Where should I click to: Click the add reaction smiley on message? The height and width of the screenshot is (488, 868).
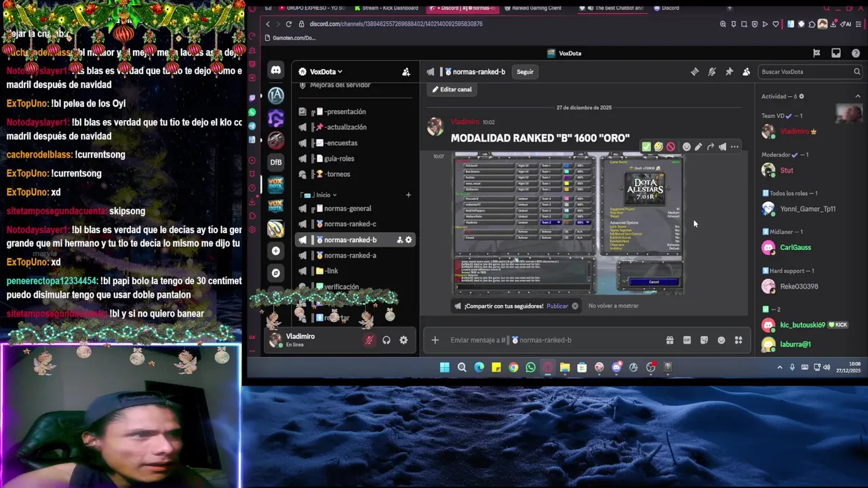(686, 146)
